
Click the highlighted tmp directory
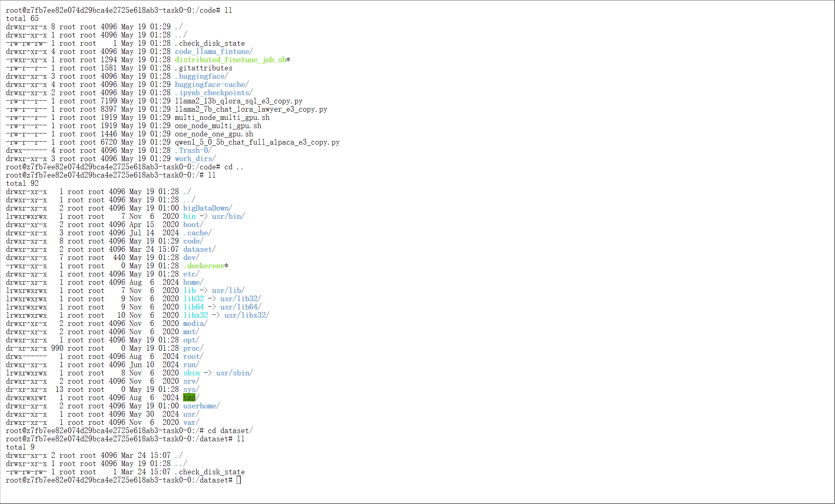[x=189, y=398]
